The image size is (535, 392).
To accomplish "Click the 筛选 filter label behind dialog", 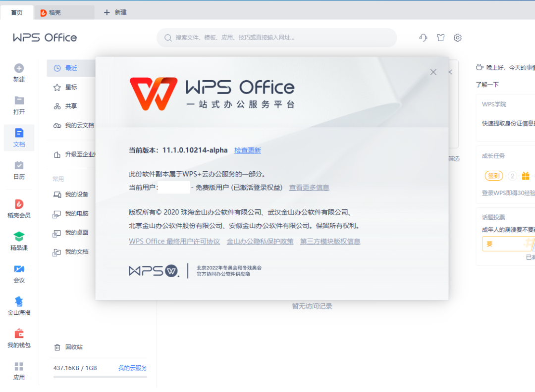I will click(454, 158).
